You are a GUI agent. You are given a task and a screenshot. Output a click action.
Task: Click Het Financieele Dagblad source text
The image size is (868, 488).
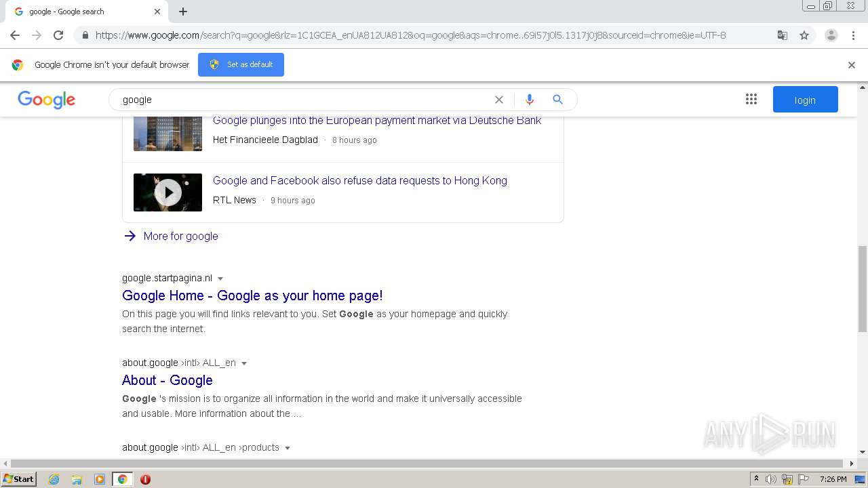pos(265,140)
